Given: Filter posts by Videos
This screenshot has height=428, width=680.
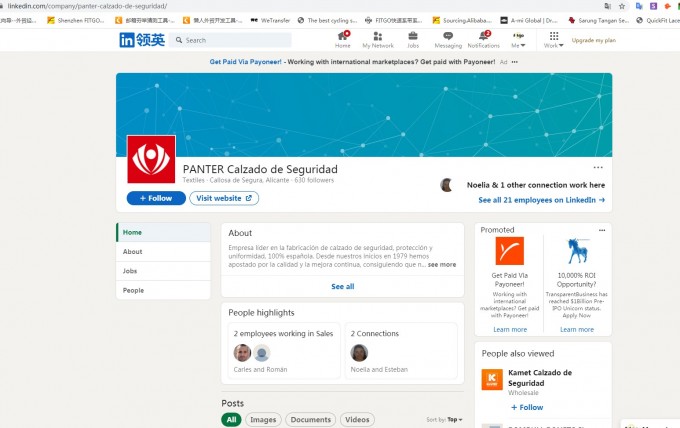Looking at the screenshot, I should (357, 419).
